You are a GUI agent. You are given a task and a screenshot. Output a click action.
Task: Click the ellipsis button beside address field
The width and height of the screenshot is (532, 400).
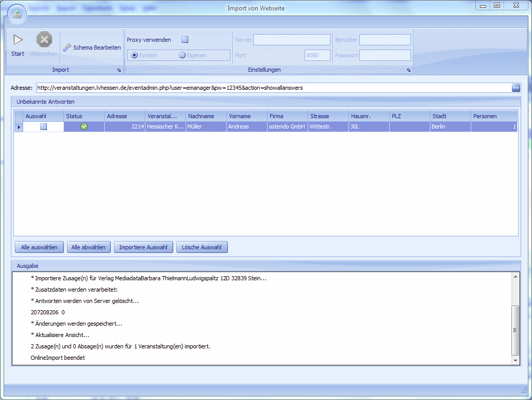[x=516, y=88]
